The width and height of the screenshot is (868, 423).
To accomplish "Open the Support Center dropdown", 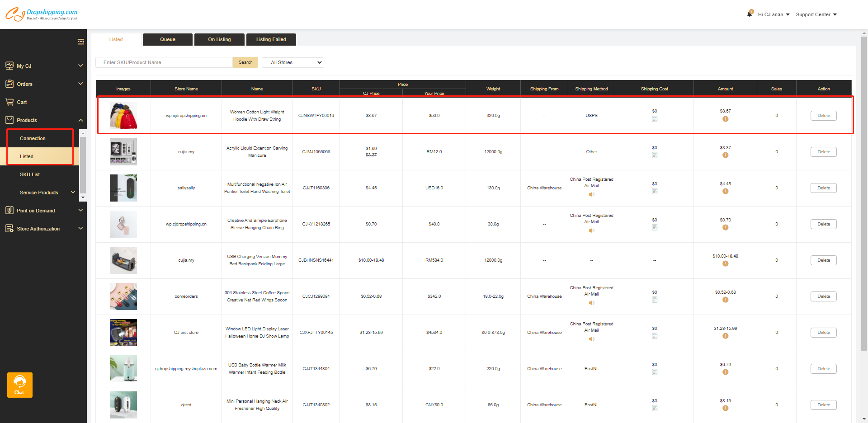I will [x=816, y=14].
